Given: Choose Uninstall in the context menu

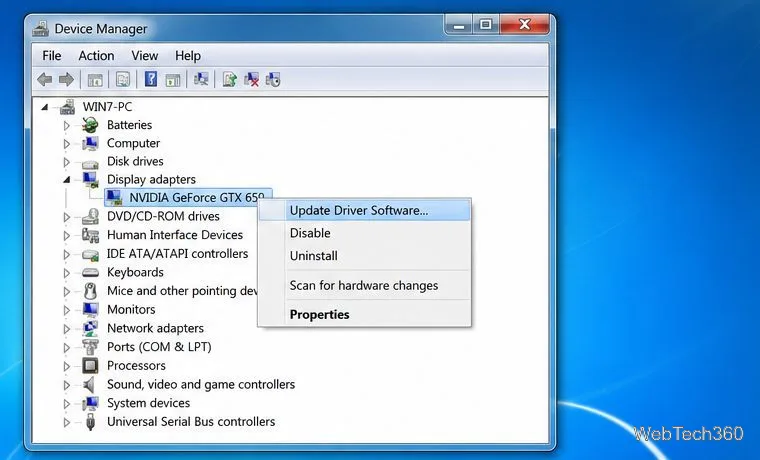Looking at the screenshot, I should (364, 255).
